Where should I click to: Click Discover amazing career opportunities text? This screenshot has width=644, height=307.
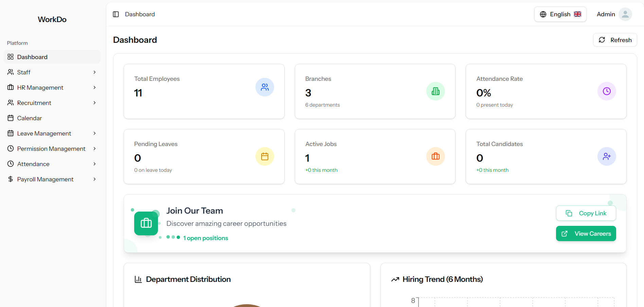(x=226, y=223)
